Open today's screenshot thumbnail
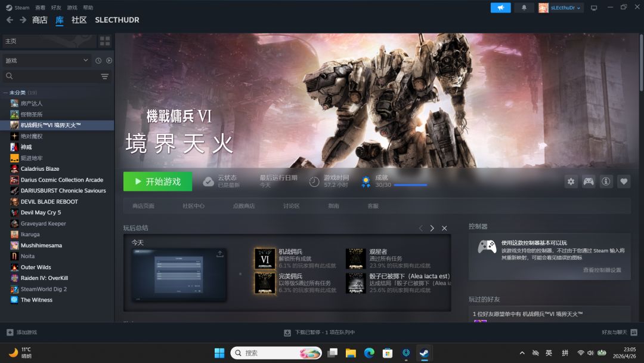Image resolution: width=644 pixels, height=363 pixels. coord(179,275)
